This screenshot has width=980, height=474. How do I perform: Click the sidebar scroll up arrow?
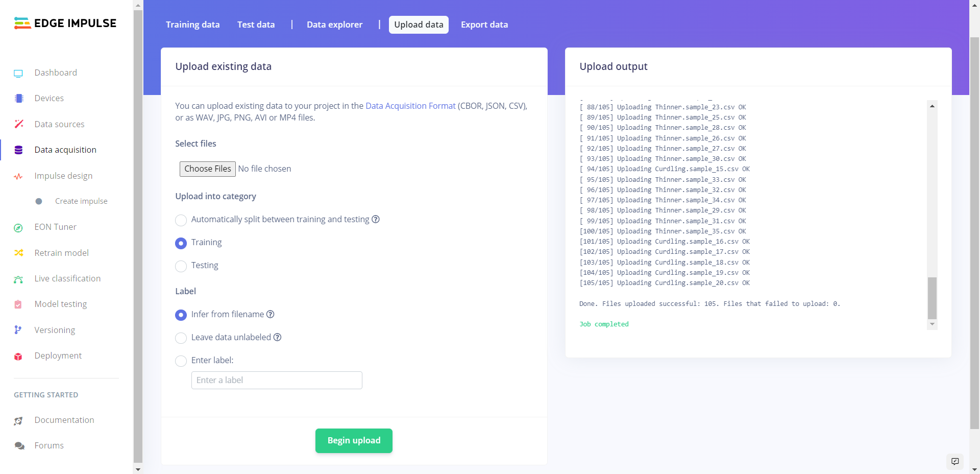pos(138,5)
